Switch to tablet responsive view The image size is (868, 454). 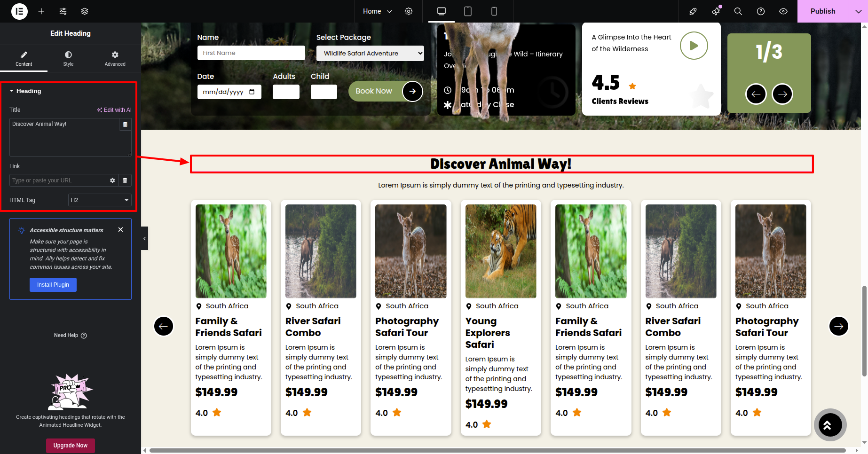click(x=468, y=11)
